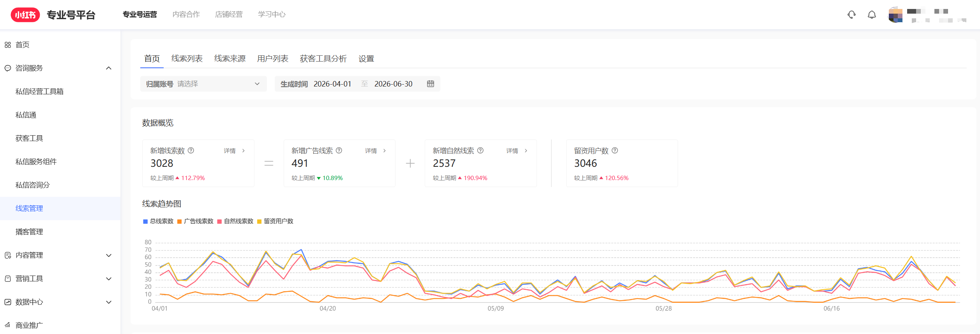The height and width of the screenshot is (334, 980).
Task: Switch to the 设置 tab
Action: 366,58
